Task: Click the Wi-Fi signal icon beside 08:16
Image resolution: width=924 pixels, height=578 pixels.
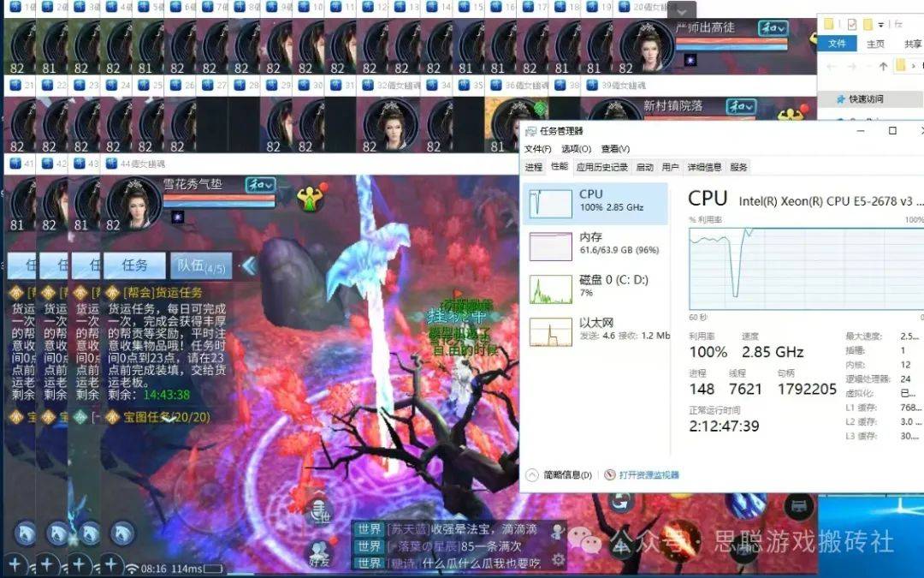Action: 132,569
